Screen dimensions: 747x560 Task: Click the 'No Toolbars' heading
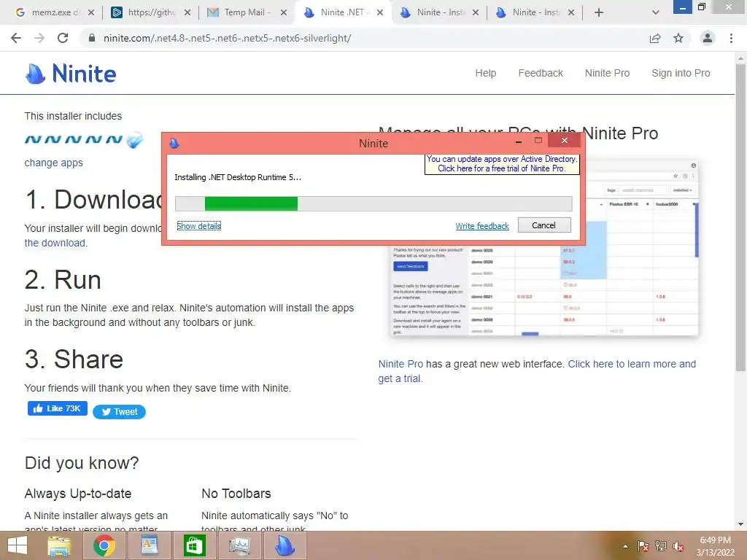click(x=236, y=494)
